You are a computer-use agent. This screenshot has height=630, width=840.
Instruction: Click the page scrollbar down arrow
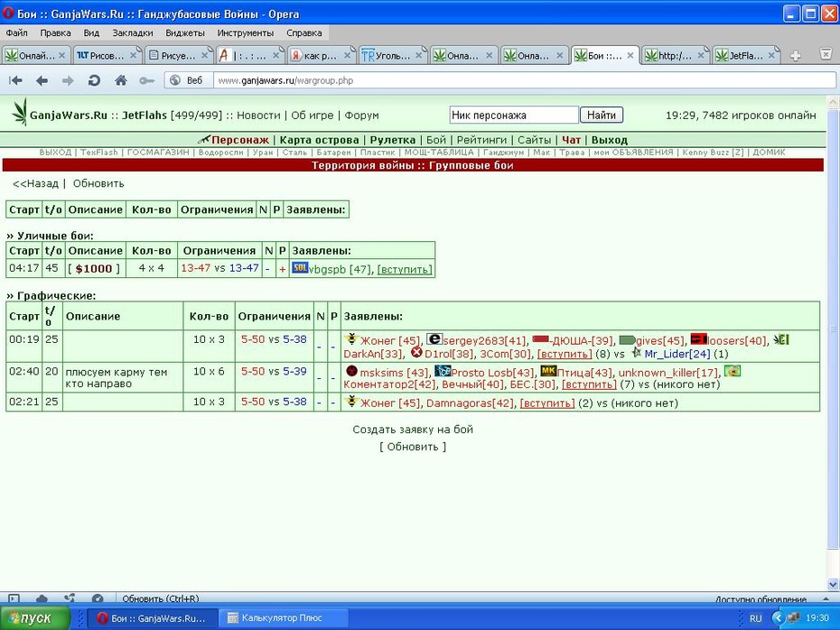click(x=833, y=584)
